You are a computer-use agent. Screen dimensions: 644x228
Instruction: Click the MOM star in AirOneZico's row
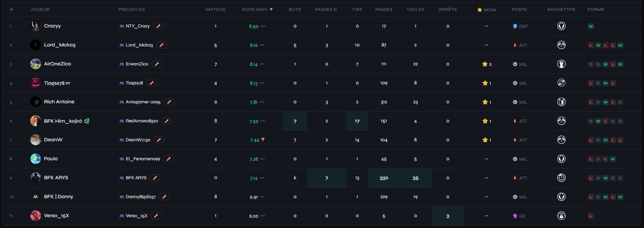tap(485, 64)
